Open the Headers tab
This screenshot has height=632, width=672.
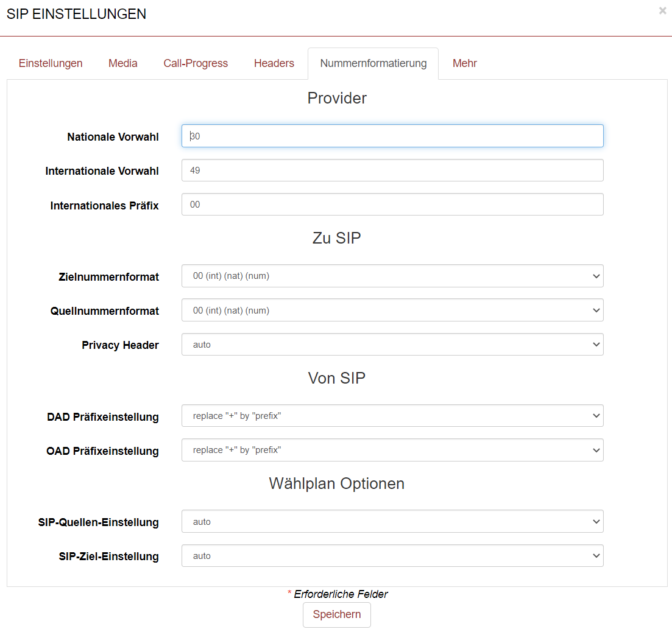[274, 63]
